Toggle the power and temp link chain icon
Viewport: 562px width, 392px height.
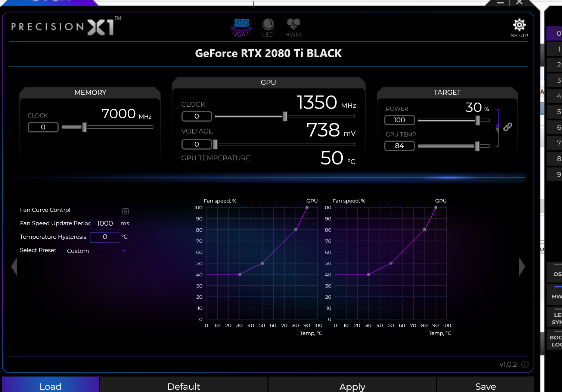coord(507,127)
